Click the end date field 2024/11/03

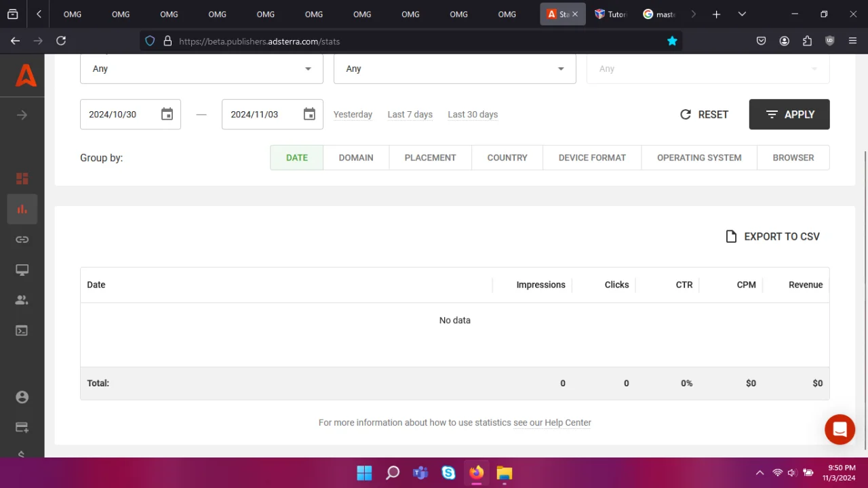(273, 115)
